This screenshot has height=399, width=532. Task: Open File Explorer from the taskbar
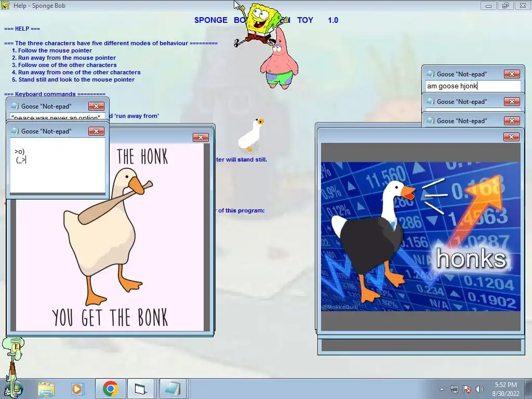[46, 389]
